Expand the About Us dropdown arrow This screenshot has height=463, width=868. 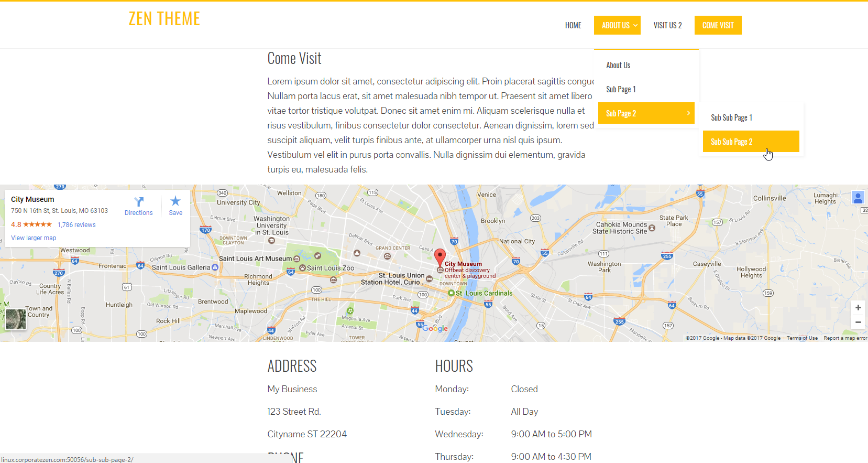(x=635, y=25)
